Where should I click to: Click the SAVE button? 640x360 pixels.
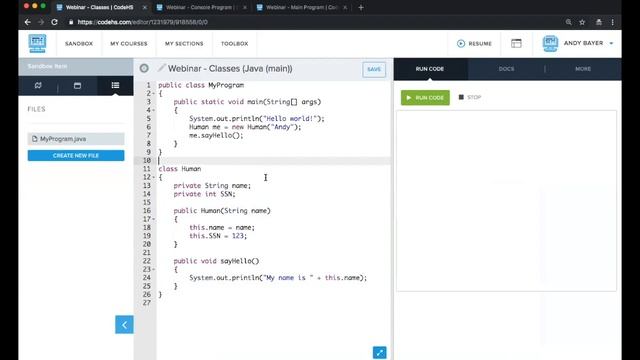click(x=374, y=69)
